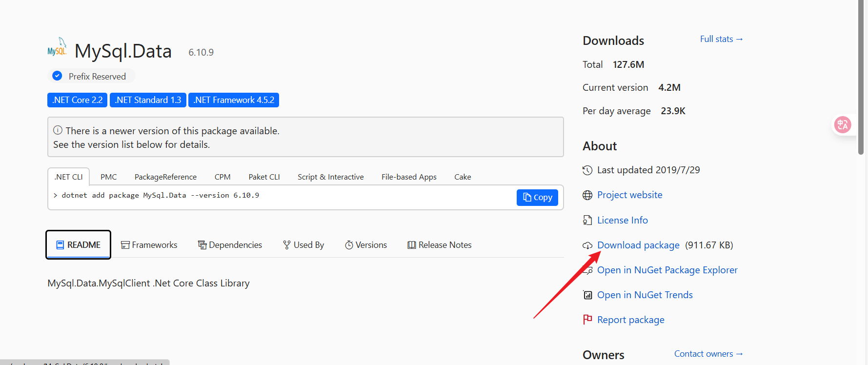This screenshot has width=868, height=365.
Task: Select the .NET CLI install tab
Action: 69,177
